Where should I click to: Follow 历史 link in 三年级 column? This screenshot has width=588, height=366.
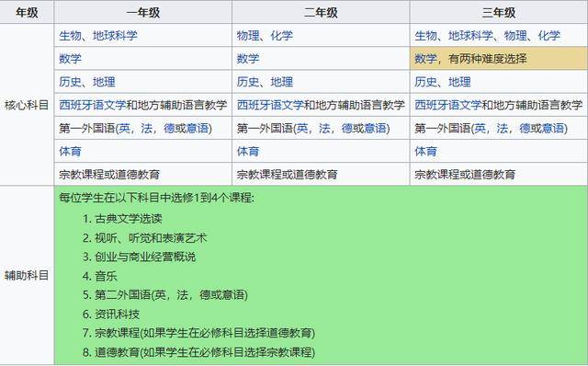[425, 82]
